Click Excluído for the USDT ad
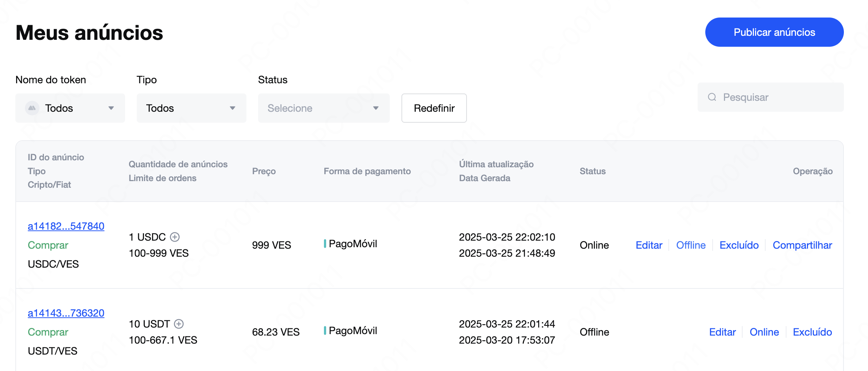The image size is (868, 371). (x=812, y=332)
